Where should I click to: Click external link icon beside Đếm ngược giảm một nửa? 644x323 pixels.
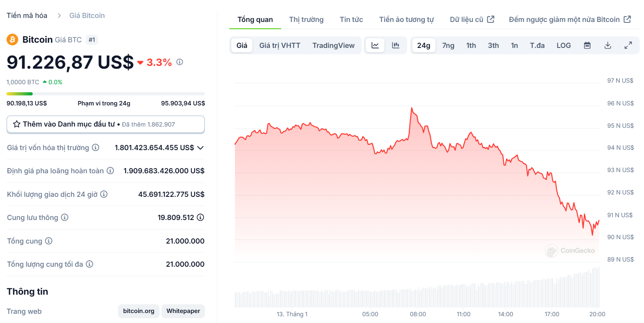[x=627, y=19]
